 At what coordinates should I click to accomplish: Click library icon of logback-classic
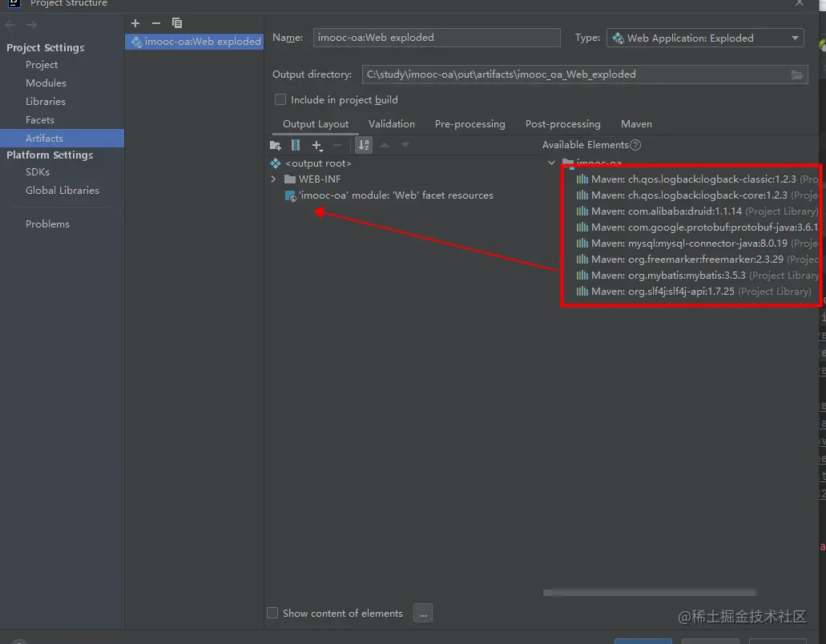pyautogui.click(x=582, y=179)
